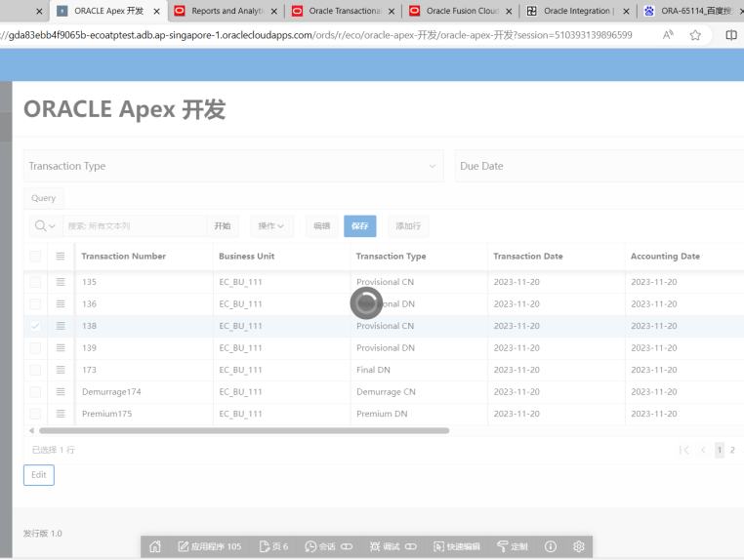The height and width of the screenshot is (560, 744).
Task: Add page to favorites star icon
Action: coord(695,34)
